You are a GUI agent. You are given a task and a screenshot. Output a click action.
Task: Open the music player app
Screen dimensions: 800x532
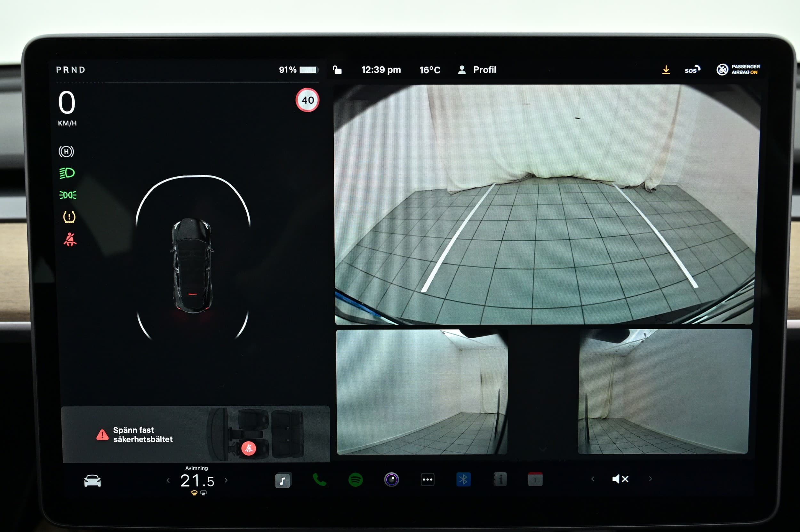(283, 480)
